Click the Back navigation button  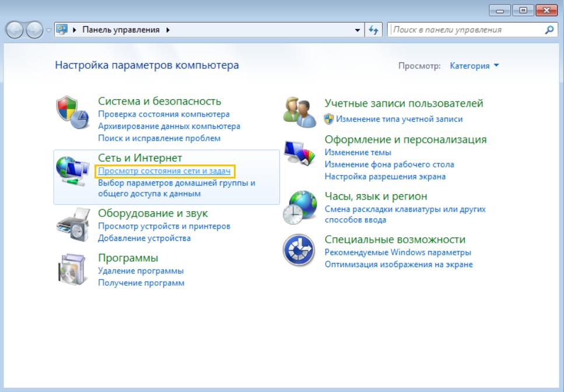16,30
